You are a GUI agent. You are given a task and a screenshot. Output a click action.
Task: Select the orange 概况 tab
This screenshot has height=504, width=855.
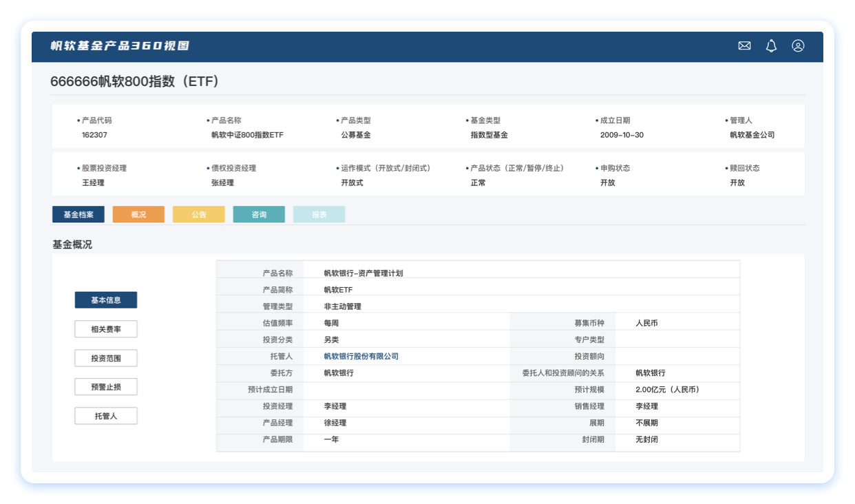[x=138, y=215]
